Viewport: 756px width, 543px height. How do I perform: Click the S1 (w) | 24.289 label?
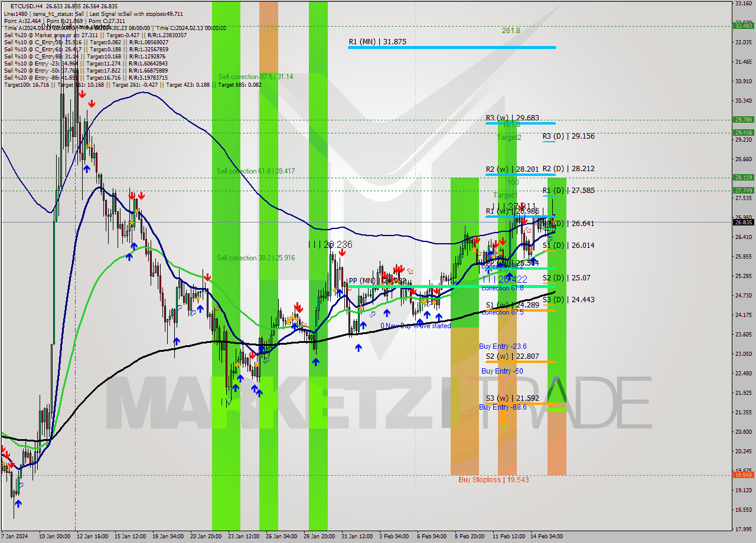click(512, 305)
